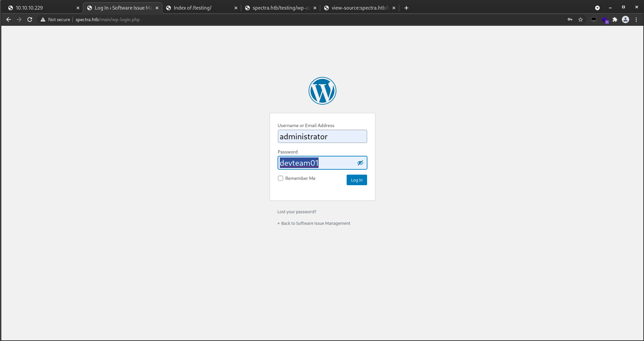Click the monitor extension icon in toolbar
Screen dimensions: 644x341
[594, 19]
